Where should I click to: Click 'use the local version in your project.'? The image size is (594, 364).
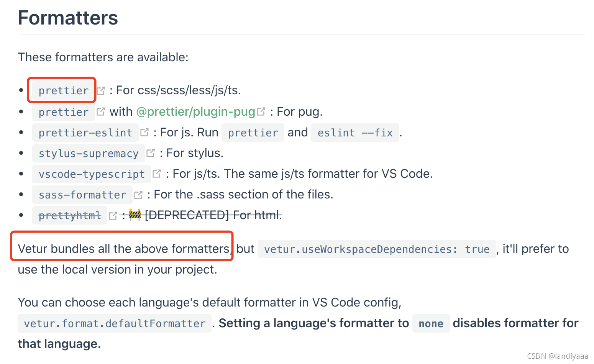click(118, 269)
